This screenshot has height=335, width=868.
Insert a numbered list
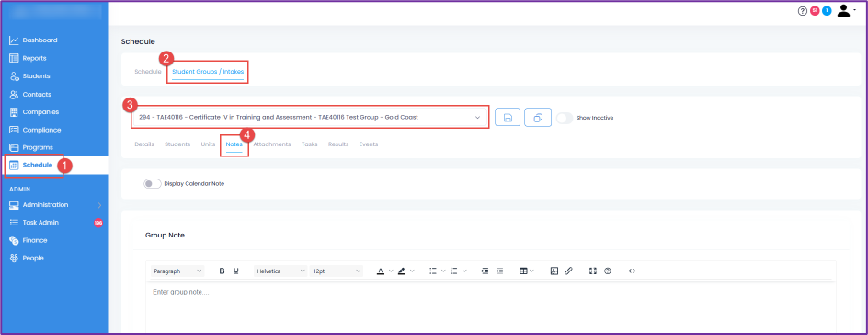454,271
